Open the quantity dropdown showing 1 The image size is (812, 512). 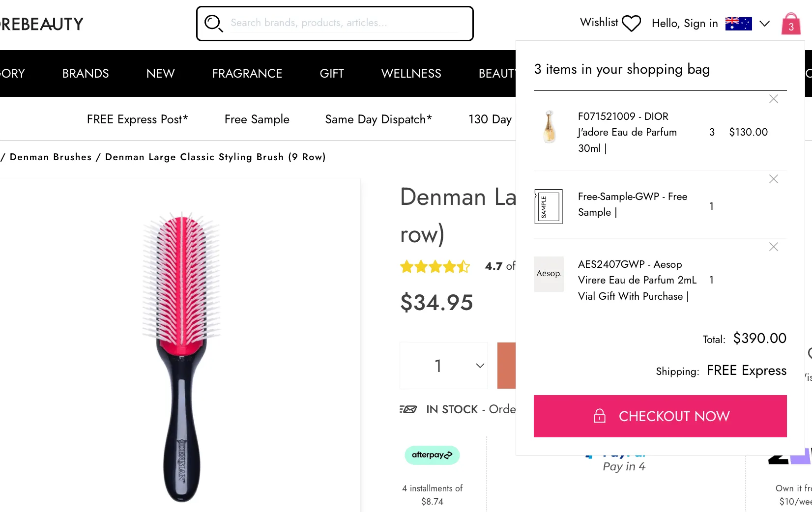coord(444,366)
